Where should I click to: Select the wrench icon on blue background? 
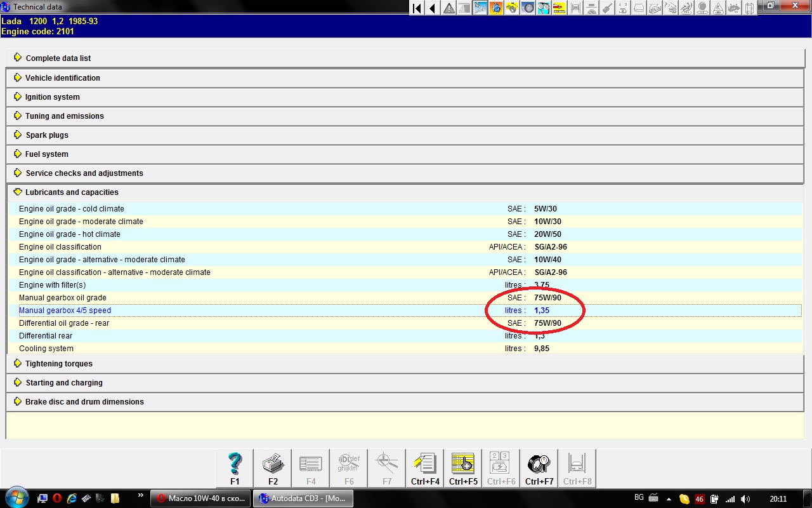pos(480,8)
